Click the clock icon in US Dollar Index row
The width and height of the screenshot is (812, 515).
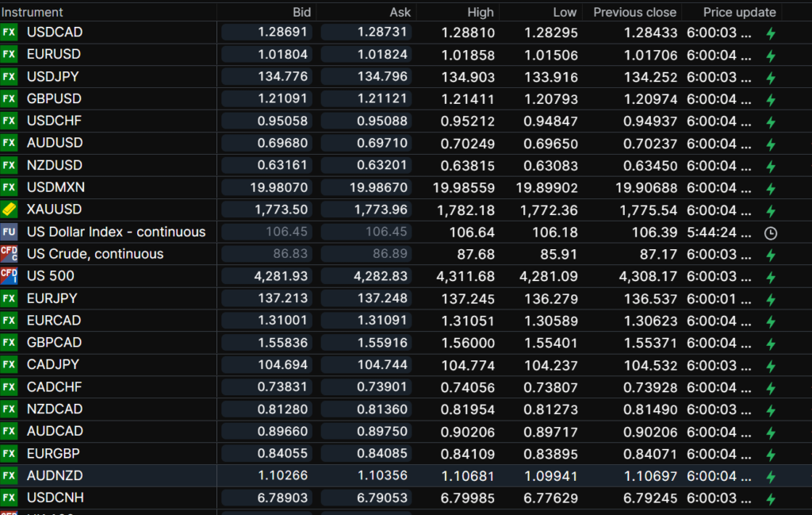(x=770, y=233)
